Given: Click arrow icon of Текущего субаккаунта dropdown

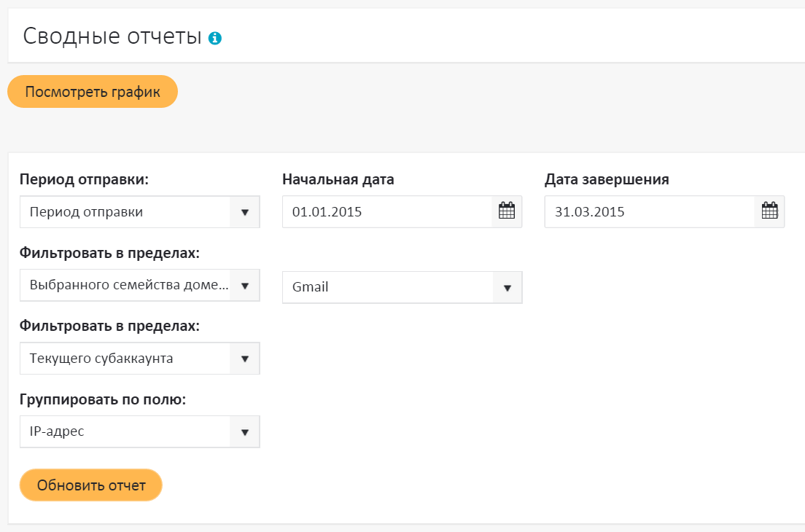Looking at the screenshot, I should [245, 359].
